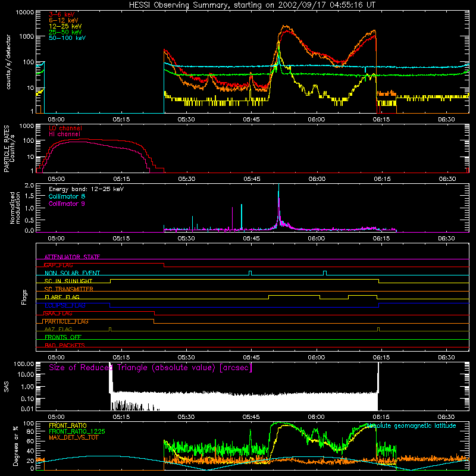Click the Normalized modulation axis title

click(x=14, y=208)
